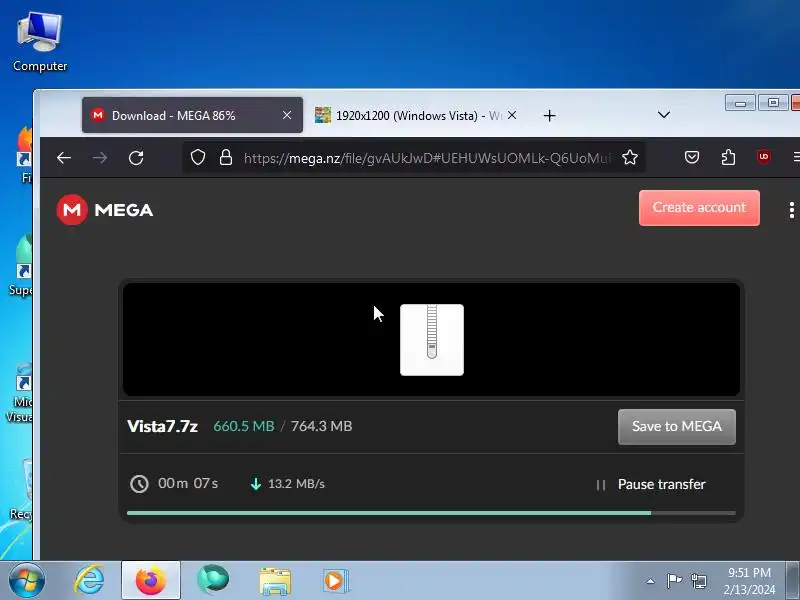Launch Internet Explorer from taskbar

(89, 581)
